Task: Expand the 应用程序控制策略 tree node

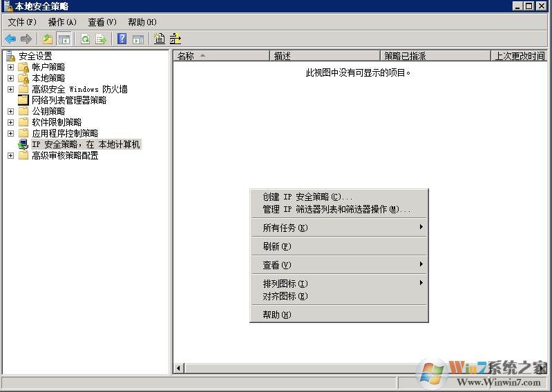Action: pyautogui.click(x=10, y=133)
